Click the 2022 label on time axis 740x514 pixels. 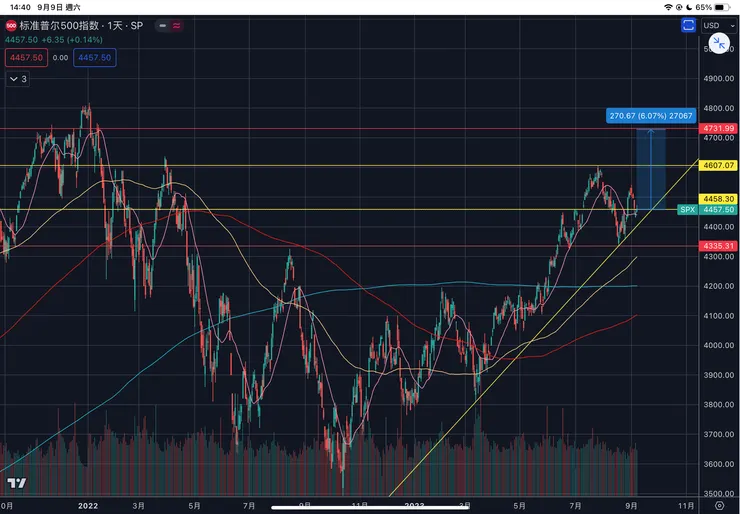(x=88, y=506)
